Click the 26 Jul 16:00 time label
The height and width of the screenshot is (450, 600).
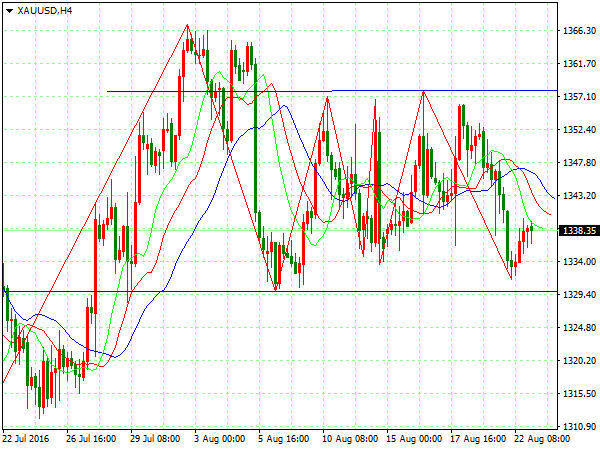91,439
